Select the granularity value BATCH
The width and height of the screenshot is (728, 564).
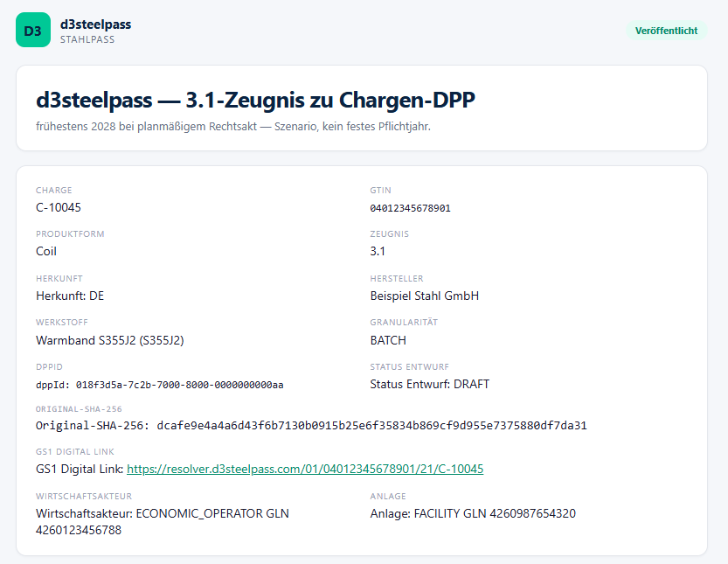388,340
